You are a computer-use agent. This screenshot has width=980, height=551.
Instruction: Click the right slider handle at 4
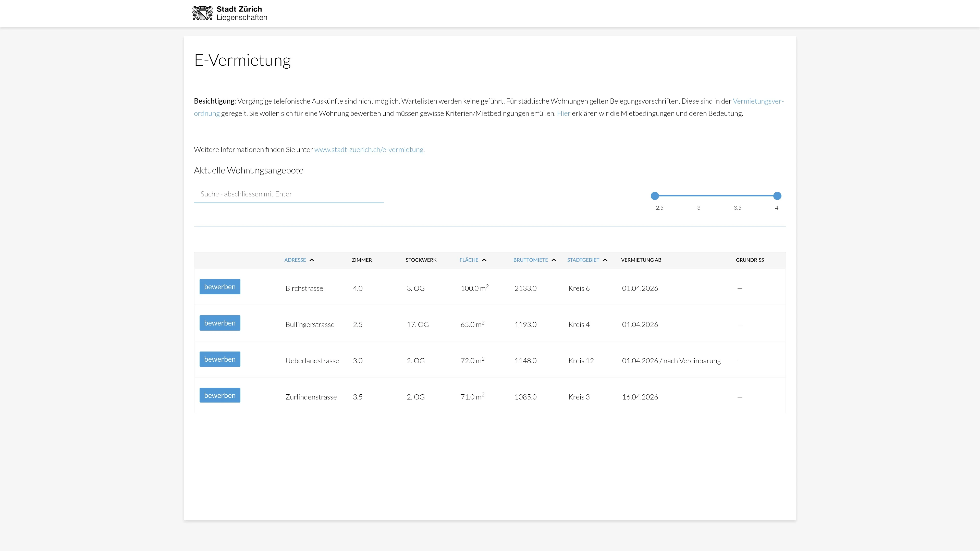click(x=777, y=196)
